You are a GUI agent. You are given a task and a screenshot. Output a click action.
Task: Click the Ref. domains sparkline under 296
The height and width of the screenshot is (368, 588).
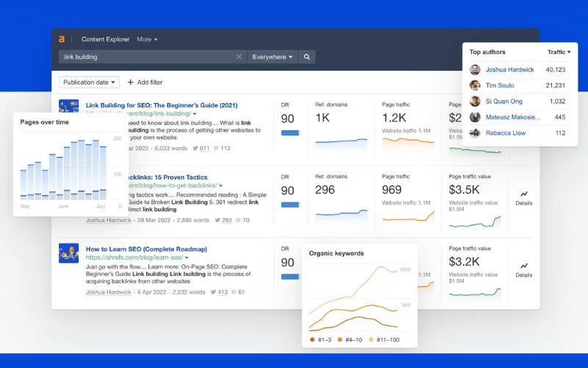click(341, 214)
